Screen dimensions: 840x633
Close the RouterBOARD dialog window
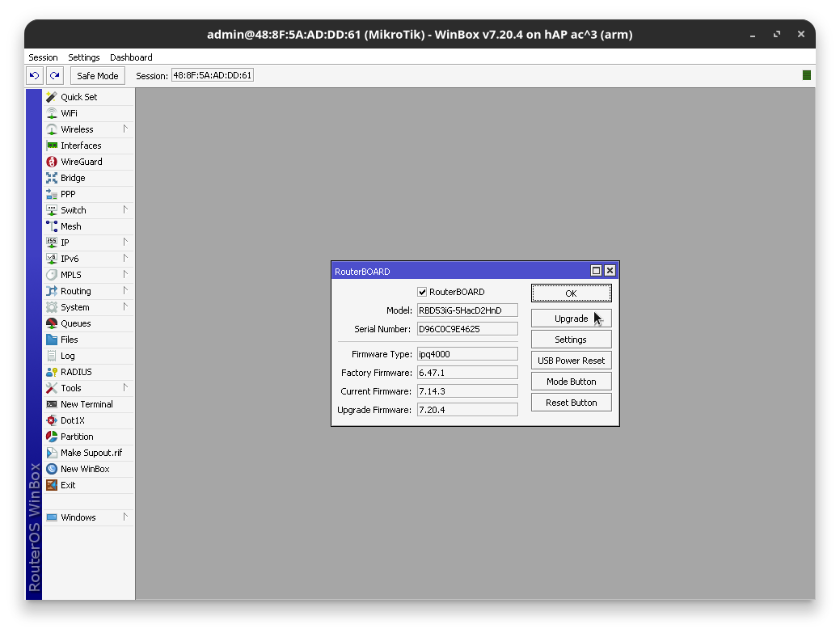pos(610,272)
